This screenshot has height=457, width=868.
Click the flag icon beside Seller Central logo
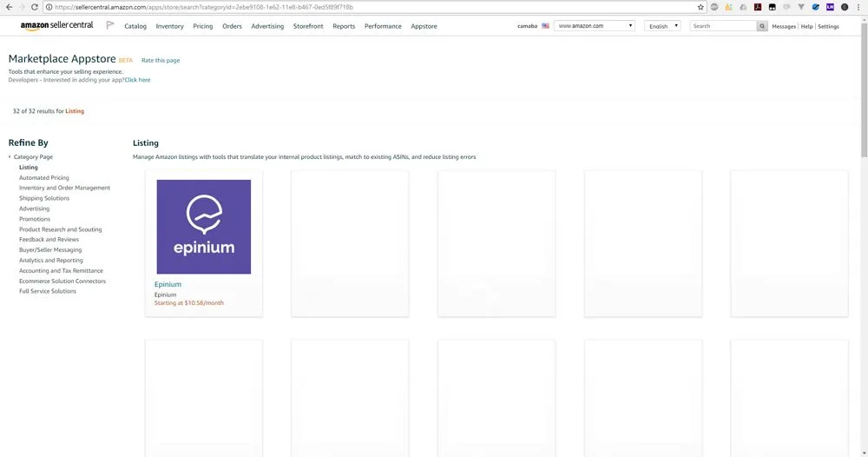point(110,25)
